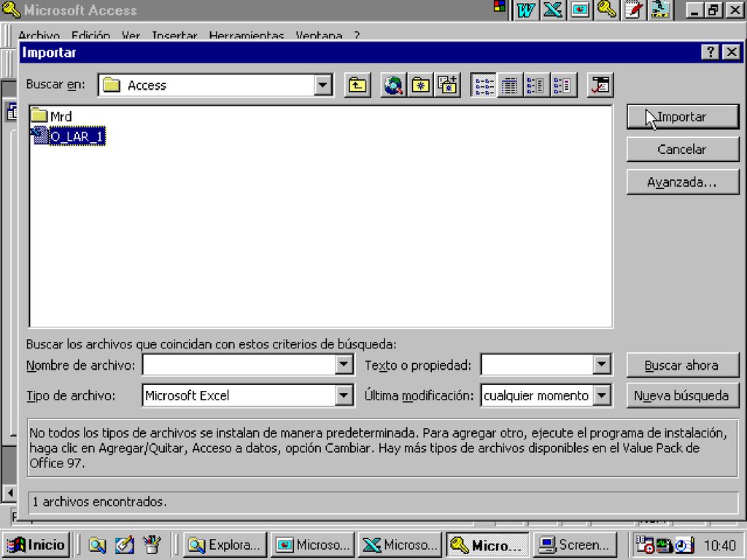Open the Inicio start menu

[36, 545]
